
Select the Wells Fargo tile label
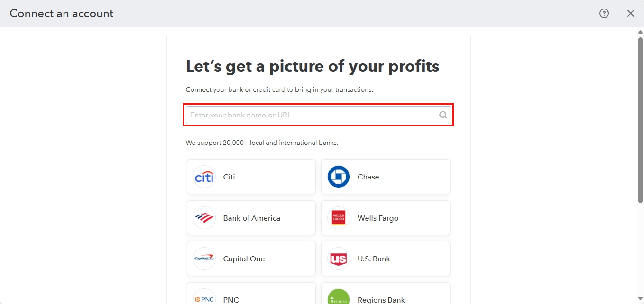point(378,218)
